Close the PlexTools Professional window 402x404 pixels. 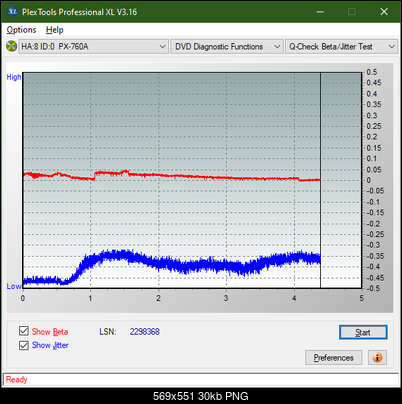384,12
